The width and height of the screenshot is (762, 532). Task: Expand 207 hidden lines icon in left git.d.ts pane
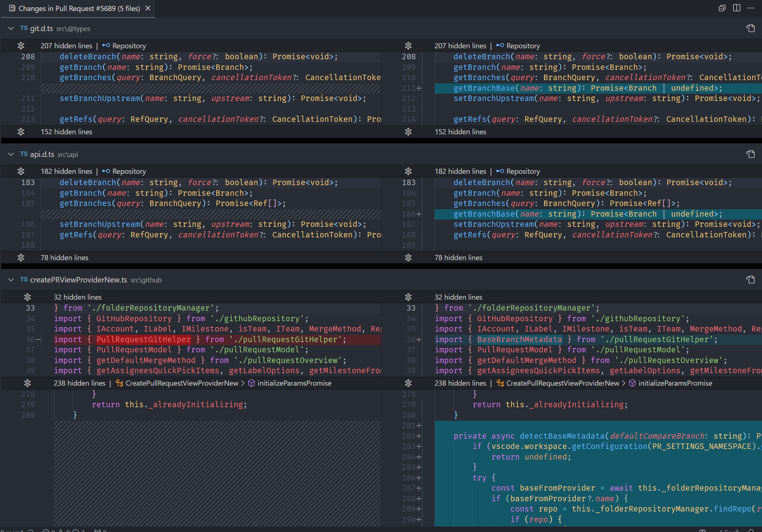21,46
